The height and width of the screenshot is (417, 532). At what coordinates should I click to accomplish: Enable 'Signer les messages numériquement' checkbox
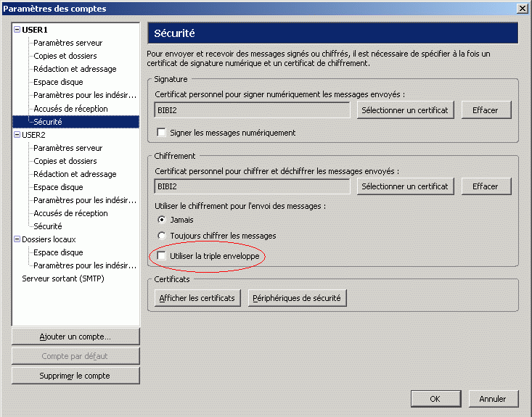(162, 133)
